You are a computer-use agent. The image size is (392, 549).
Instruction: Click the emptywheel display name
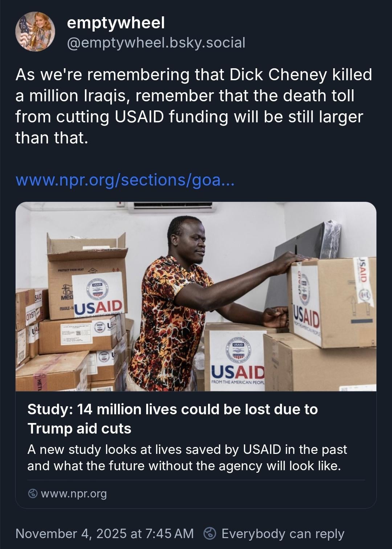116,23
